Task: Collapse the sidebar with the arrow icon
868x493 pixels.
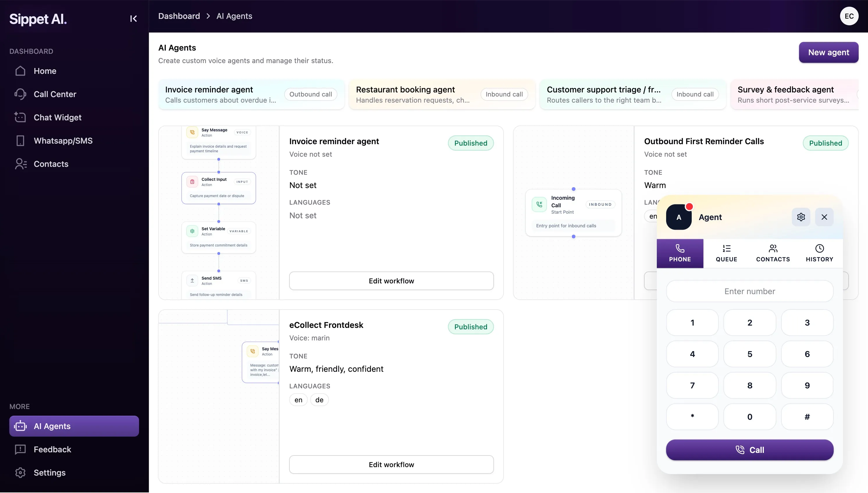Action: click(x=134, y=19)
